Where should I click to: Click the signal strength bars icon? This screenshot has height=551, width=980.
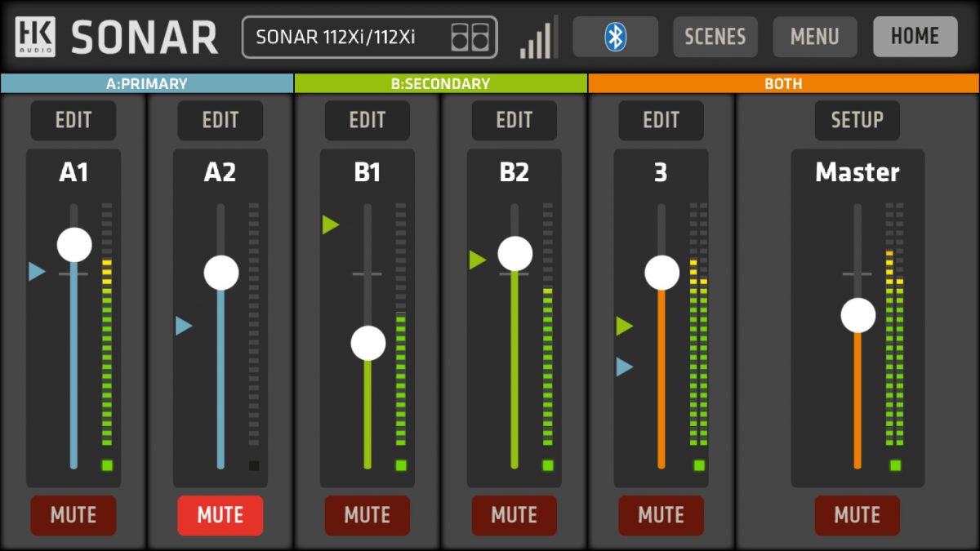(538, 38)
